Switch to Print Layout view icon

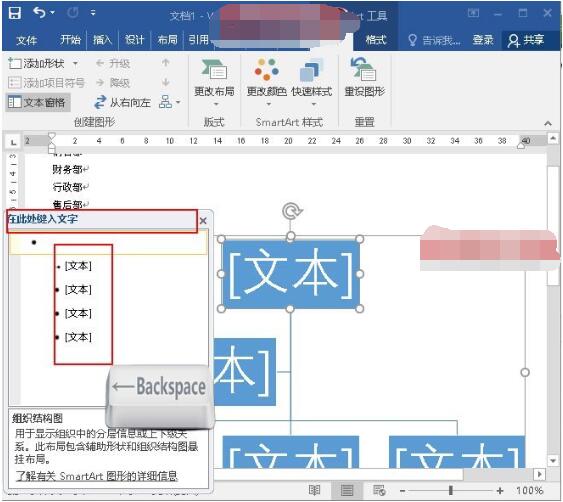coord(347,490)
